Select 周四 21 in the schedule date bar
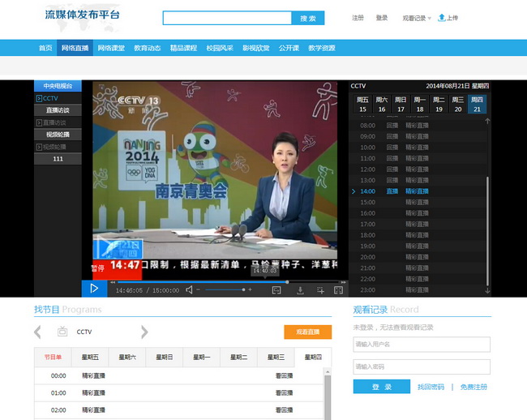 (x=477, y=104)
